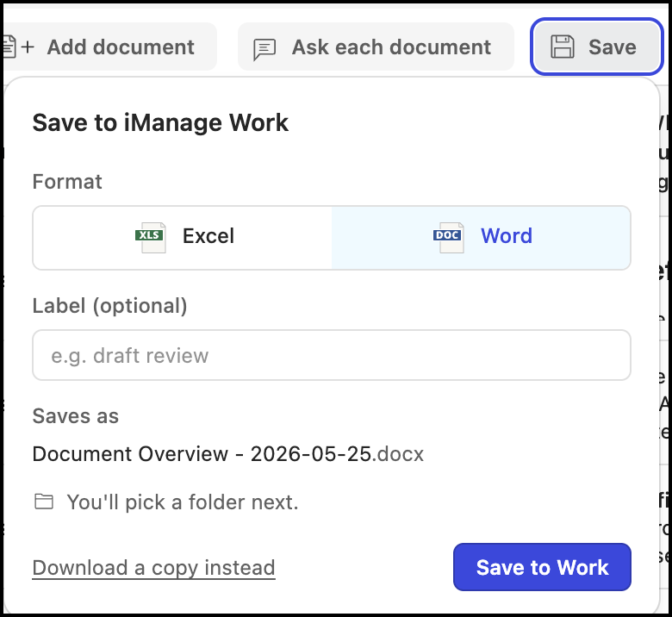The width and height of the screenshot is (672, 617).
Task: Click the floppy disk icon on Save
Action: click(562, 47)
